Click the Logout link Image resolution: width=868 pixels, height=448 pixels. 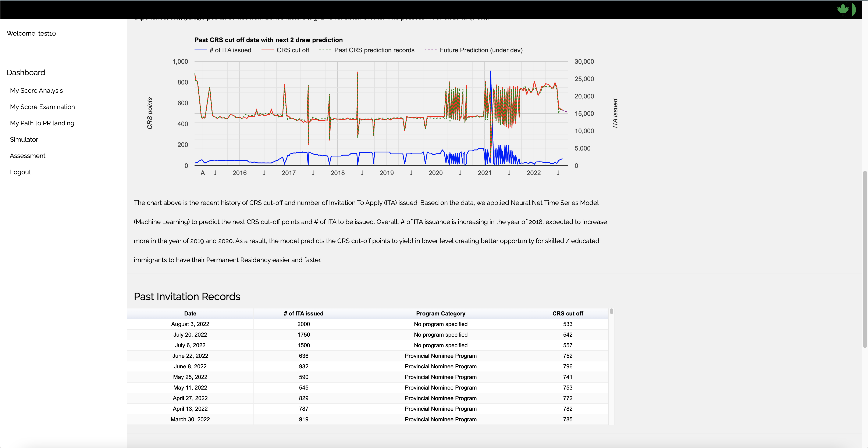tap(21, 172)
